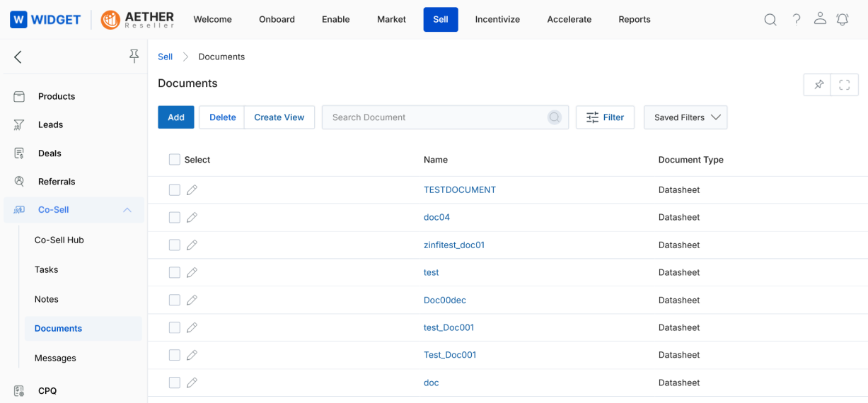
Task: Open Messages in sidebar
Action: pos(55,358)
